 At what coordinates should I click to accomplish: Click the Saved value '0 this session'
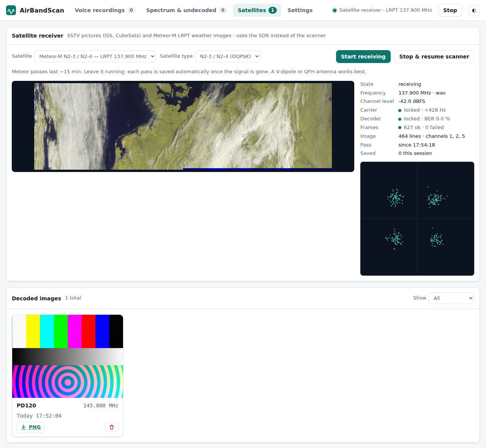pyautogui.click(x=415, y=153)
